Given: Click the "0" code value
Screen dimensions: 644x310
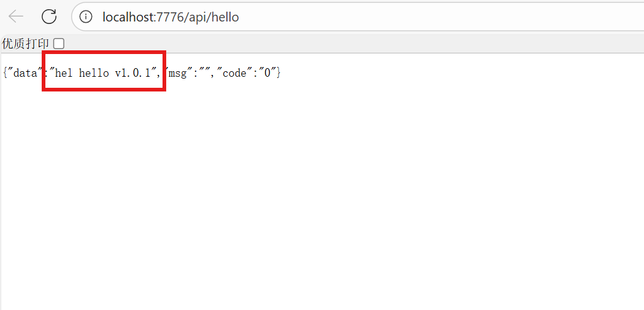Looking at the screenshot, I should coord(267,73).
